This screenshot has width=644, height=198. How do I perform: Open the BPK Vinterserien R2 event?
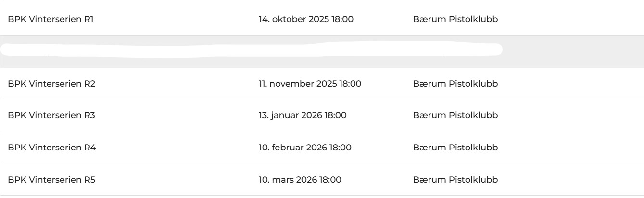pyautogui.click(x=52, y=84)
